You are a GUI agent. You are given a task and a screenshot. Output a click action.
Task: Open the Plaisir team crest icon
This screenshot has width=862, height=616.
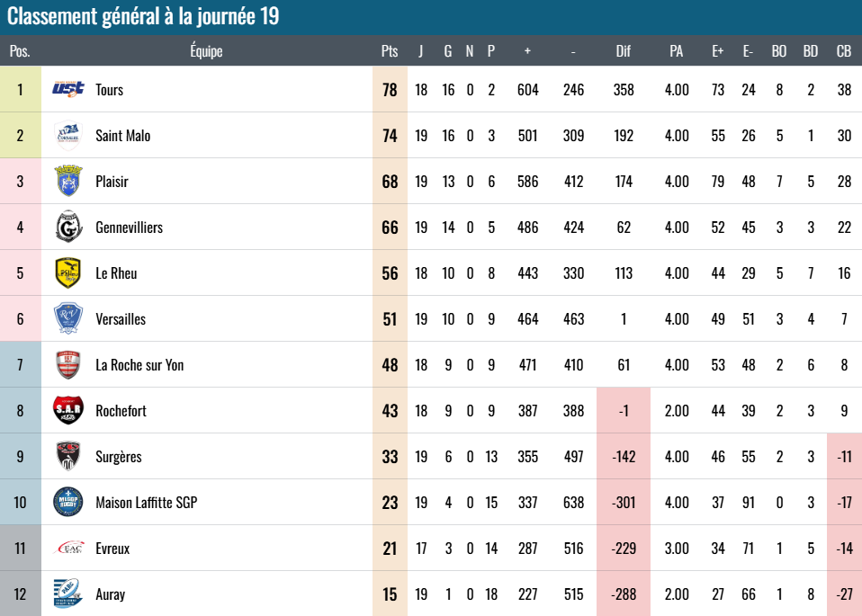click(68, 181)
